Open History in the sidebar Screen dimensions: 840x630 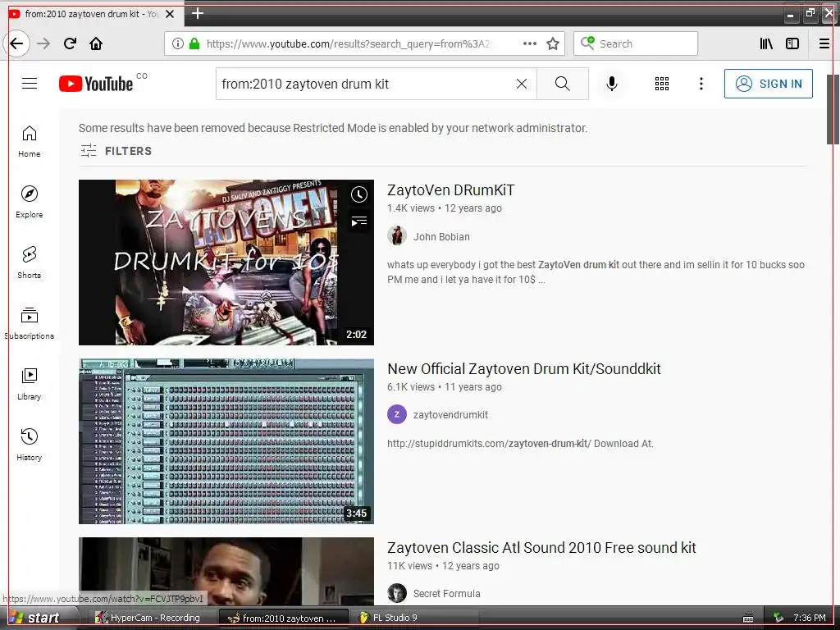(30, 445)
